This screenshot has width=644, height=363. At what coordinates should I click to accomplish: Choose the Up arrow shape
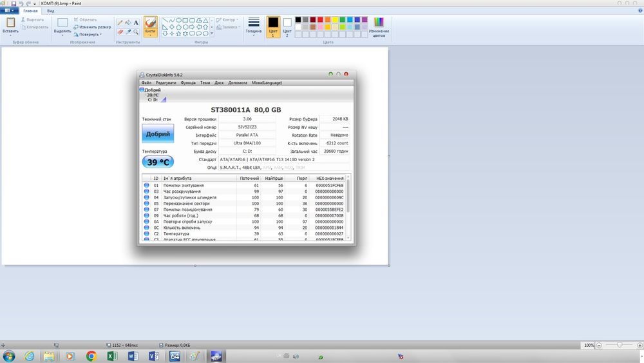click(206, 26)
